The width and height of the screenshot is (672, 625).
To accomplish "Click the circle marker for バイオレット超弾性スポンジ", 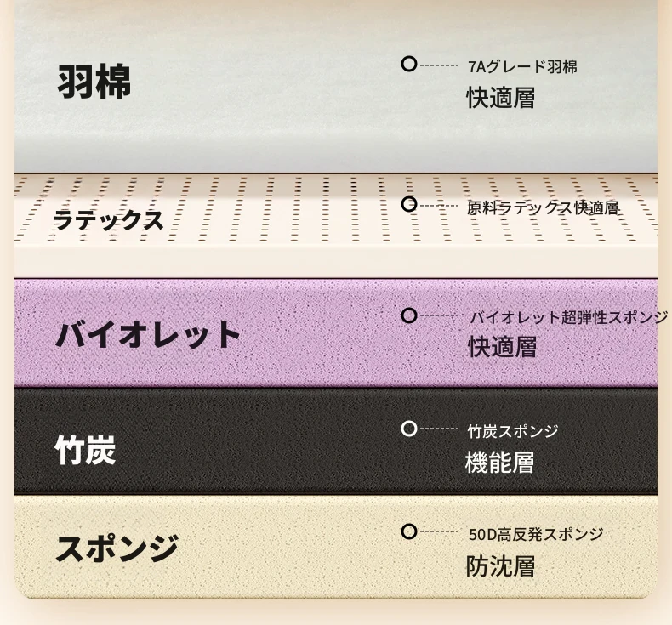I will coord(409,315).
